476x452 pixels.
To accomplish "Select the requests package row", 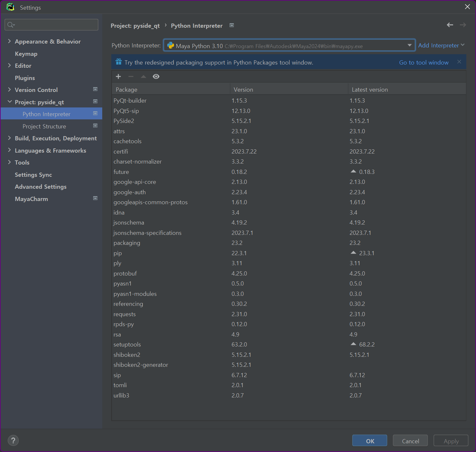I will click(x=289, y=314).
